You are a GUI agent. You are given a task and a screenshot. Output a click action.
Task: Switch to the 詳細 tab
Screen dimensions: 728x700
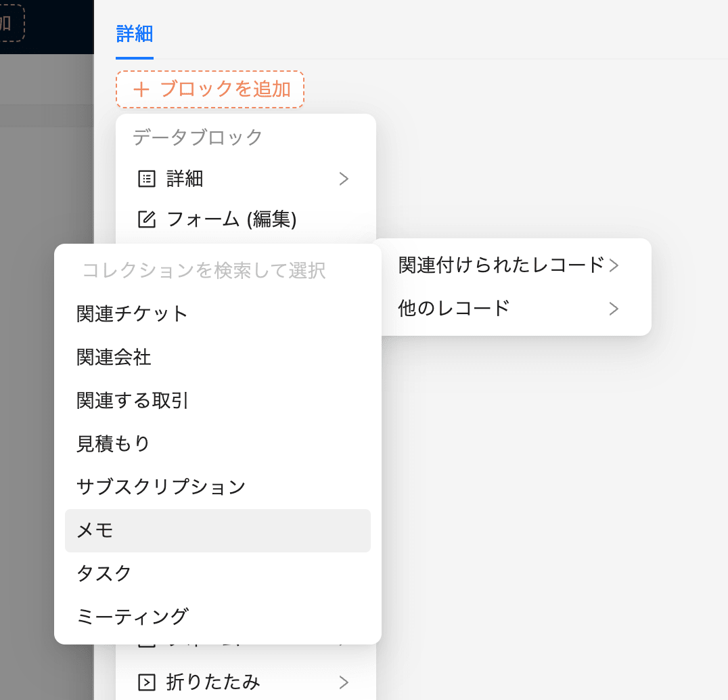[x=135, y=35]
